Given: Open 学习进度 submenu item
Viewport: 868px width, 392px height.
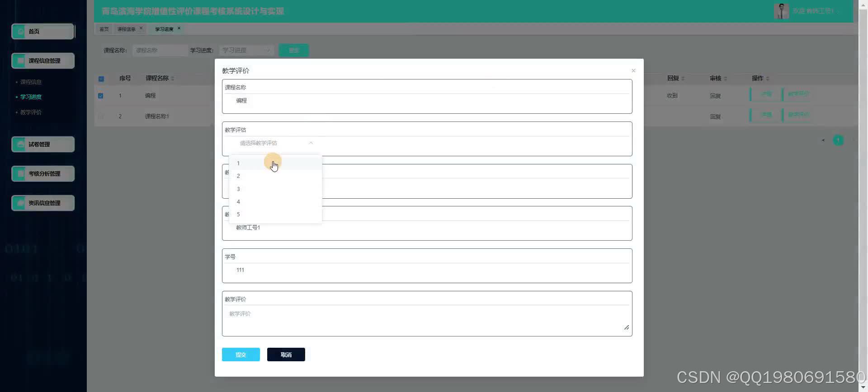Looking at the screenshot, I should [x=31, y=97].
